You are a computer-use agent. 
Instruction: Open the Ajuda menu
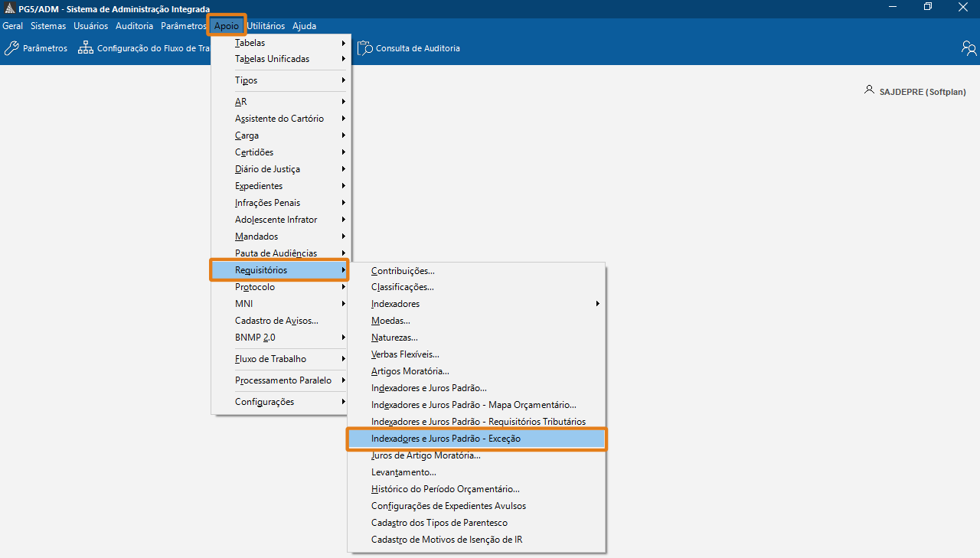point(304,26)
